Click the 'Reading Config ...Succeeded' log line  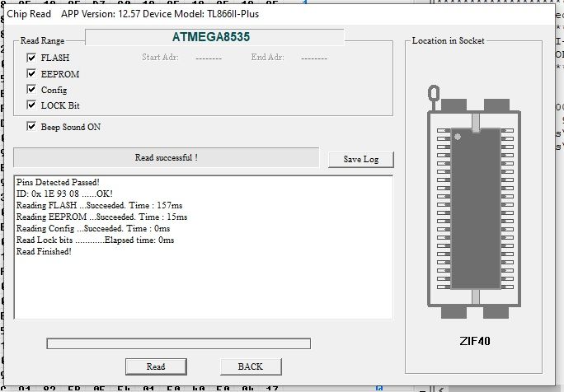93,228
